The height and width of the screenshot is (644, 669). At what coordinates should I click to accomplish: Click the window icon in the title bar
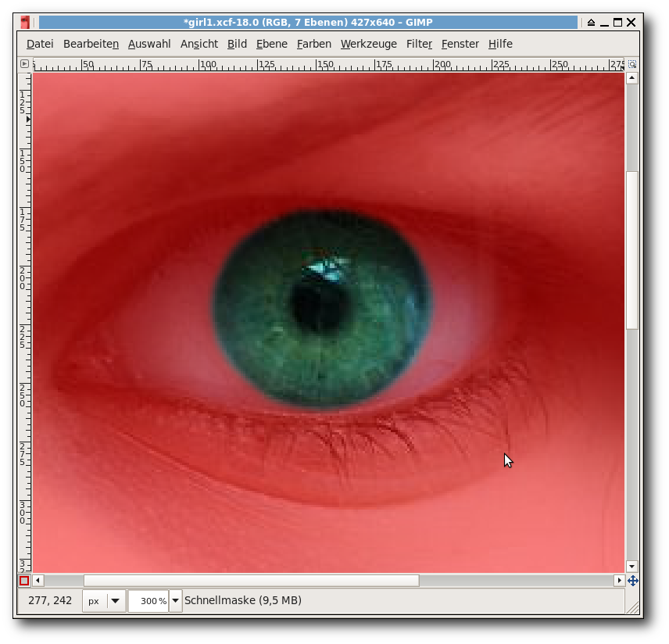[26, 23]
